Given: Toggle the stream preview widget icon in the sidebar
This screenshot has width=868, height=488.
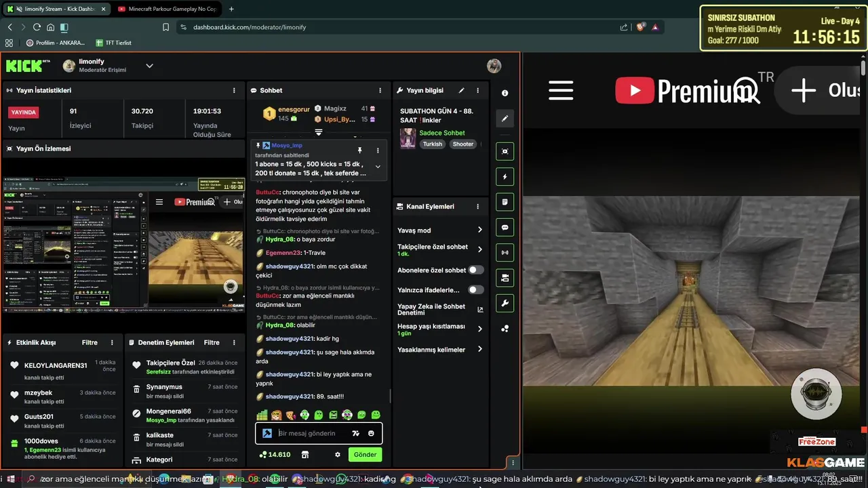Looking at the screenshot, I should (505, 151).
